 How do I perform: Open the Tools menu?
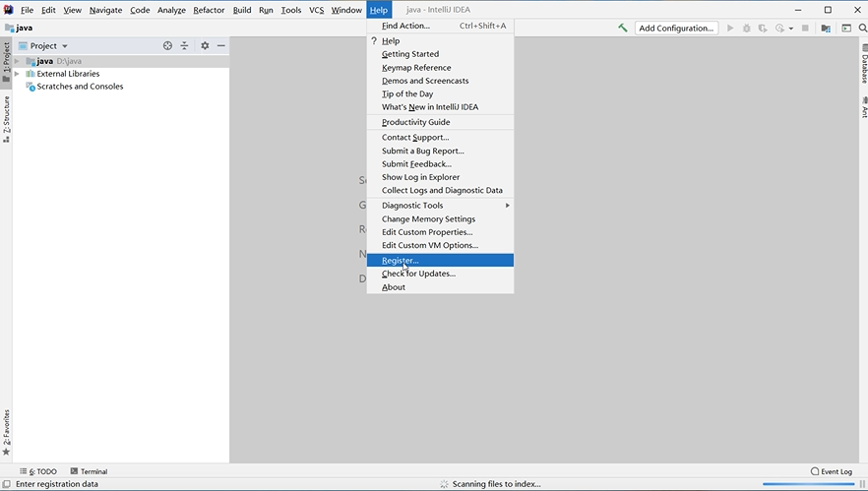[290, 10]
